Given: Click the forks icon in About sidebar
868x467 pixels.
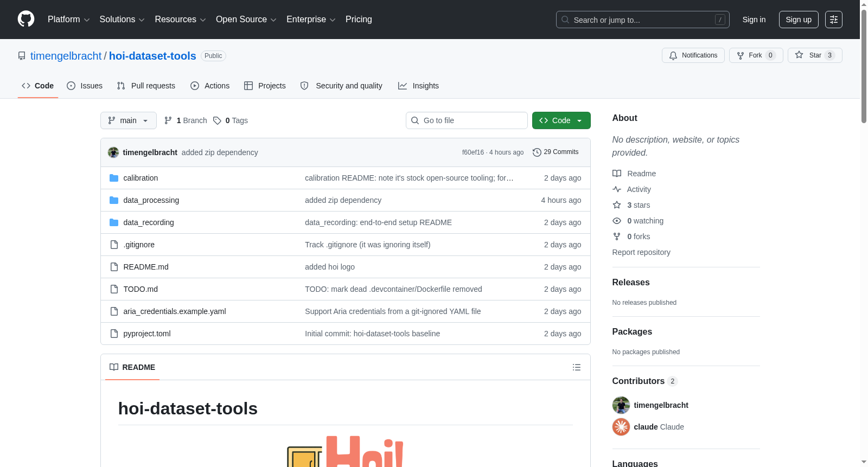Looking at the screenshot, I should [x=617, y=236].
